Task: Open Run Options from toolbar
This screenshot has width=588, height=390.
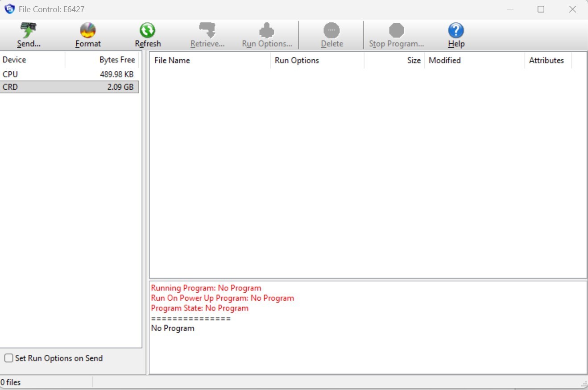Action: pyautogui.click(x=267, y=31)
